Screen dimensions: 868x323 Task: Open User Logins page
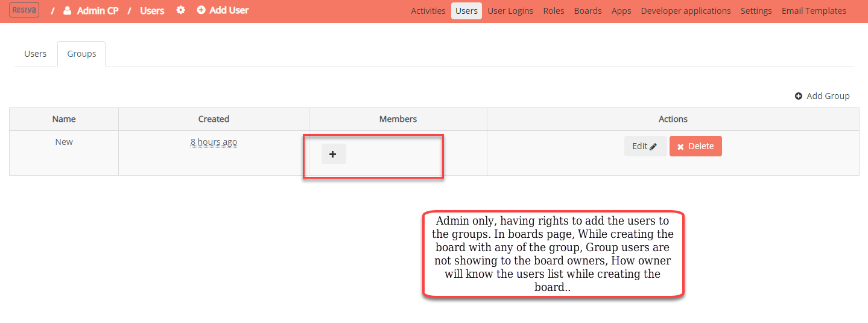click(510, 11)
